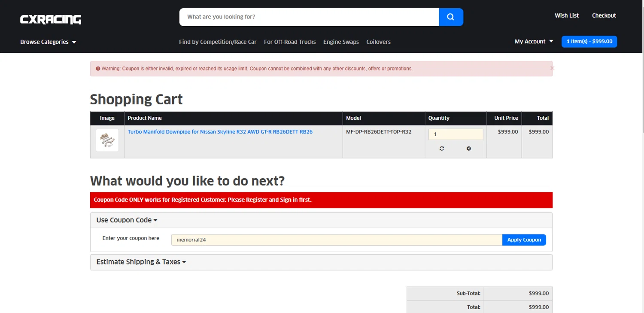644x313 pixels.
Task: Click the red registered customer notice
Action: pos(321,200)
